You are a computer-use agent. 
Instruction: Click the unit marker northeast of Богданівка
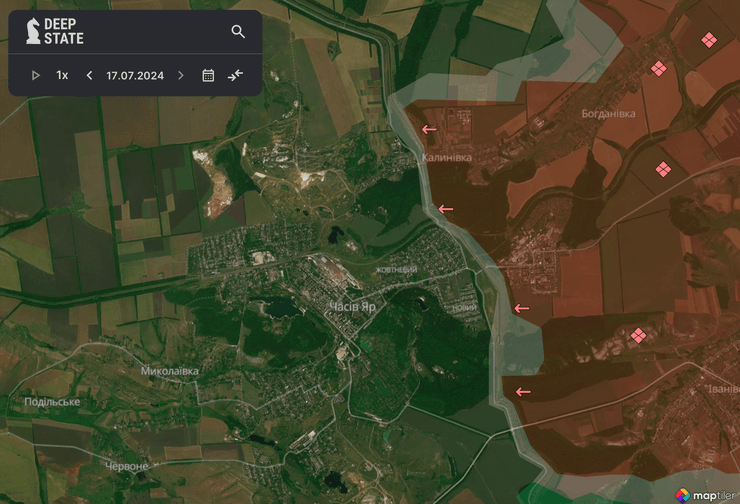coord(658,69)
